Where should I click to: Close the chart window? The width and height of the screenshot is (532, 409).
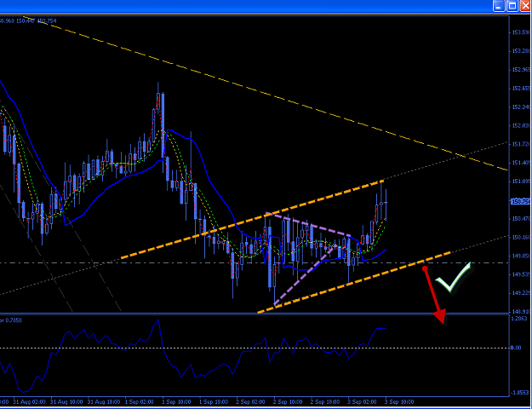tap(525, 6)
